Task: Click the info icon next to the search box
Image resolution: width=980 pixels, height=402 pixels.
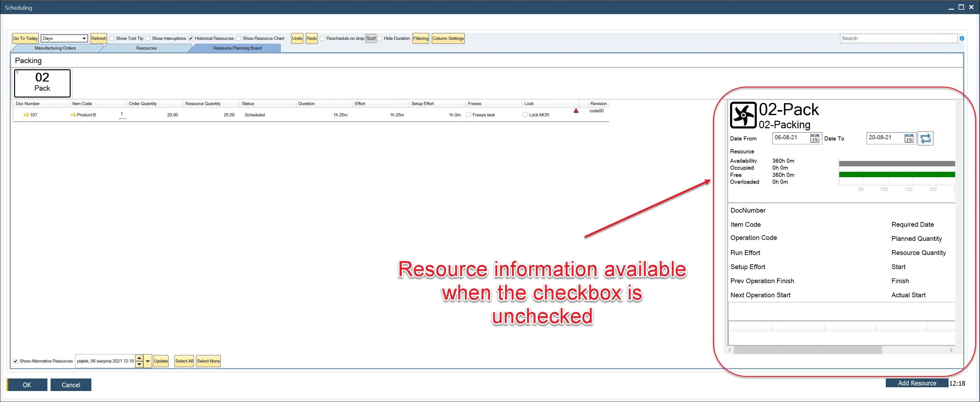Action: [962, 38]
